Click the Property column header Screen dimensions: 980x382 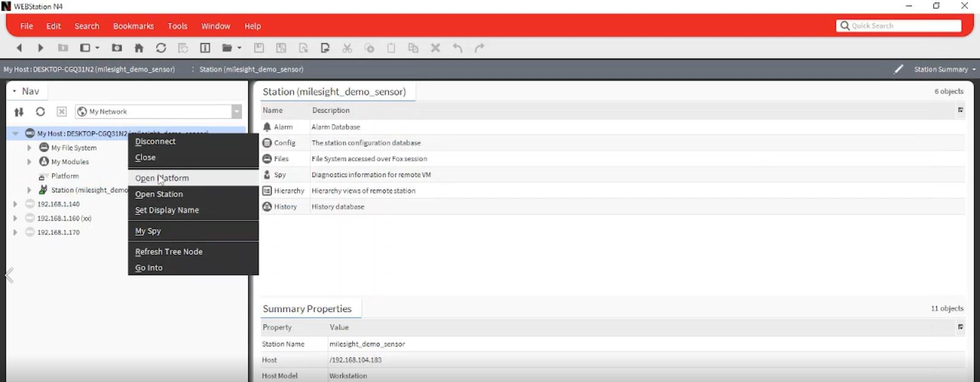coord(277,327)
